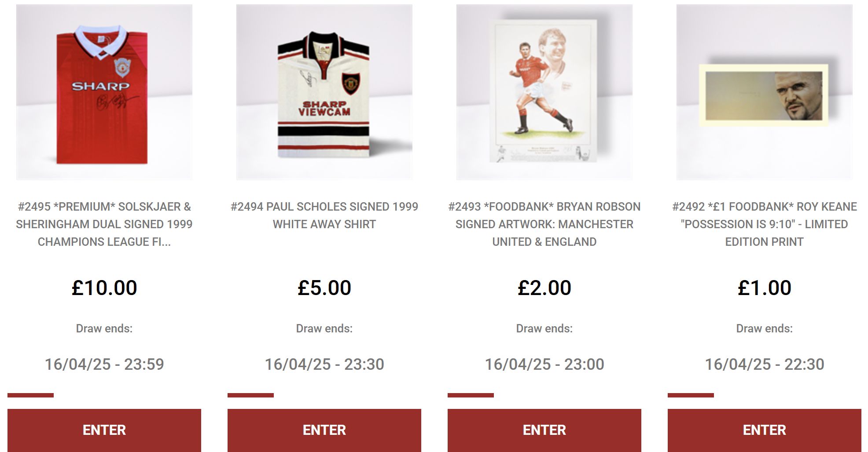
Task: Click the ENTER button for the £1.00 draw
Action: [x=765, y=430]
